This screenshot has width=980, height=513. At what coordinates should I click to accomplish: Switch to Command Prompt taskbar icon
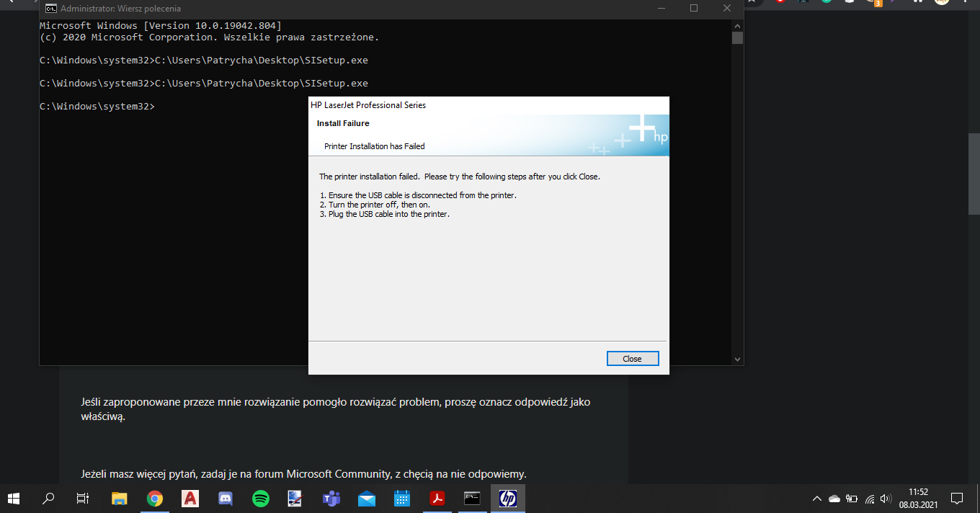click(472, 498)
